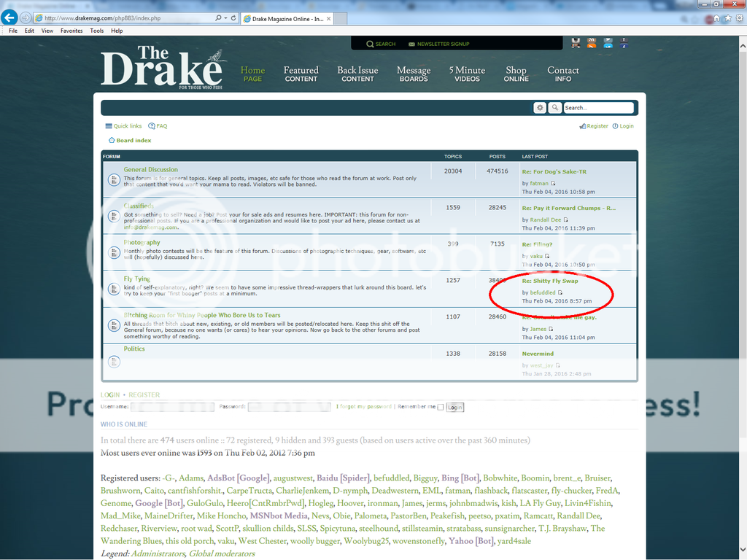Viewport: 747px width, 560px height.
Task: Open the 5 Minute Videos nav item
Action: 467,74
